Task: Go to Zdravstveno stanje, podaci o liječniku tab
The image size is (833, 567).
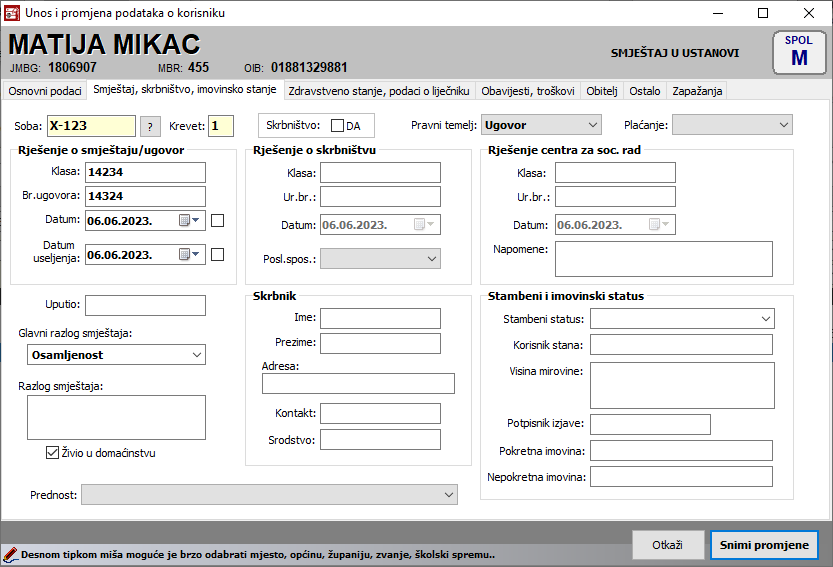Action: (x=378, y=91)
